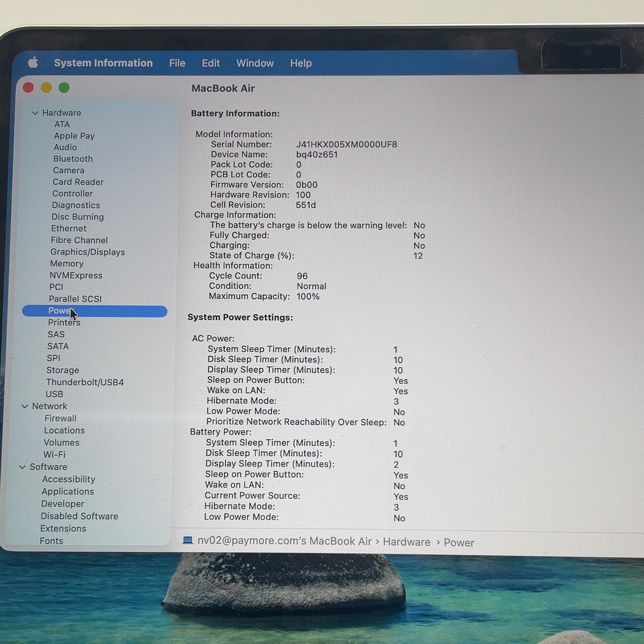Click the Battery Information heading
Image resolution: width=644 pixels, height=644 pixels.
pyautogui.click(x=235, y=114)
